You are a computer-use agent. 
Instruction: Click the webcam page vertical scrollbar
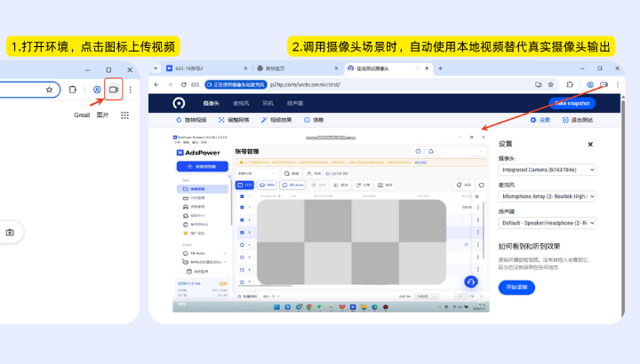click(622, 206)
